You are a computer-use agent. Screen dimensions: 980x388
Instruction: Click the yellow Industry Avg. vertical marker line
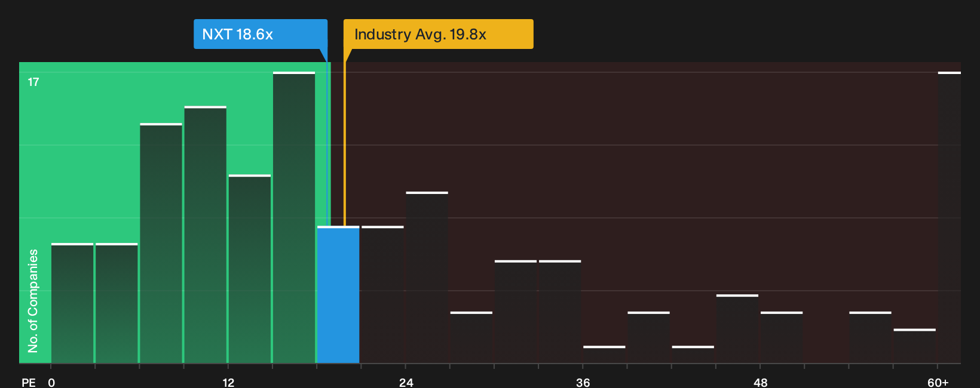tap(345, 143)
